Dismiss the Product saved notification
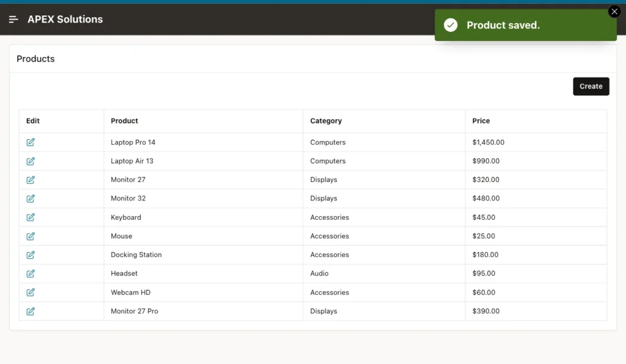 point(614,12)
